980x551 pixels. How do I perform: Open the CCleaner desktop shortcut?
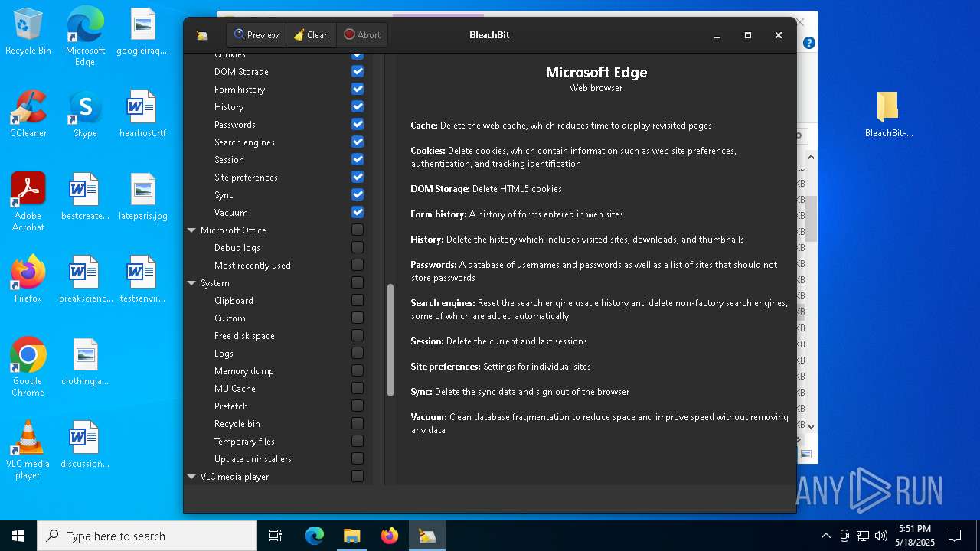click(28, 114)
